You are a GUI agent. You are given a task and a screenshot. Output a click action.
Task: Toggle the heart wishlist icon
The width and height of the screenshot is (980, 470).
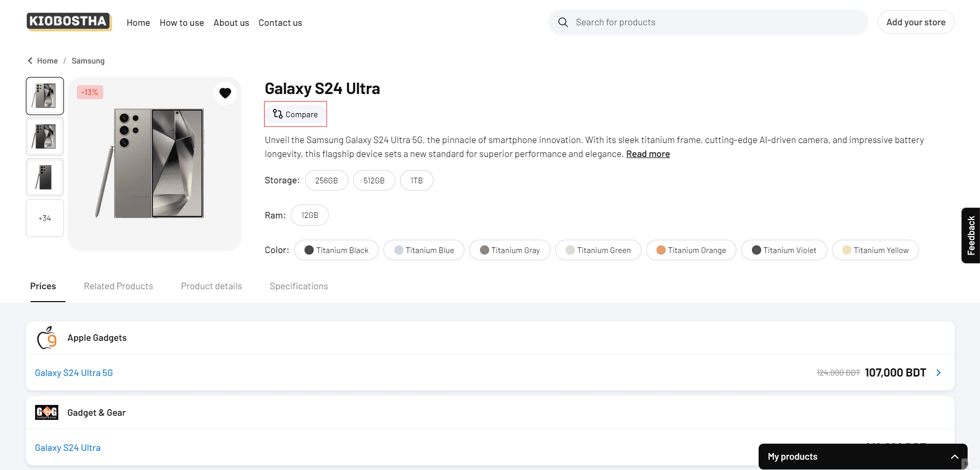coord(225,93)
